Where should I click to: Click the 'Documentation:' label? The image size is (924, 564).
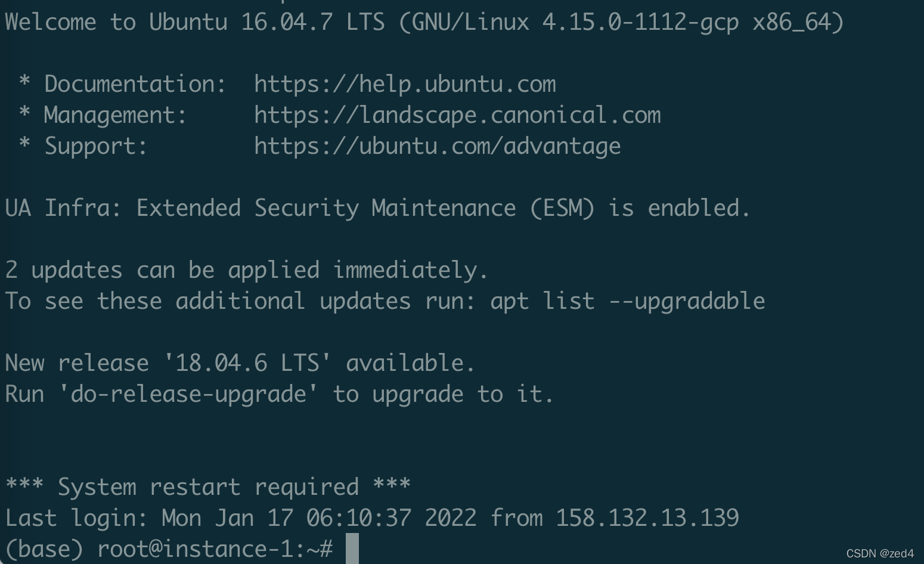135,84
